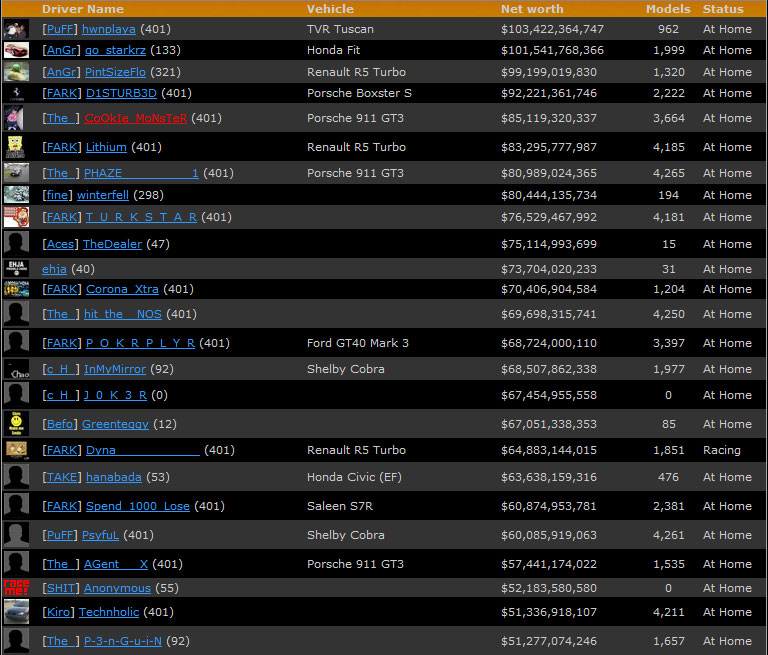Click the yellow smiley avatar beside Greenteggy
The width and height of the screenshot is (768, 655).
click(16, 424)
